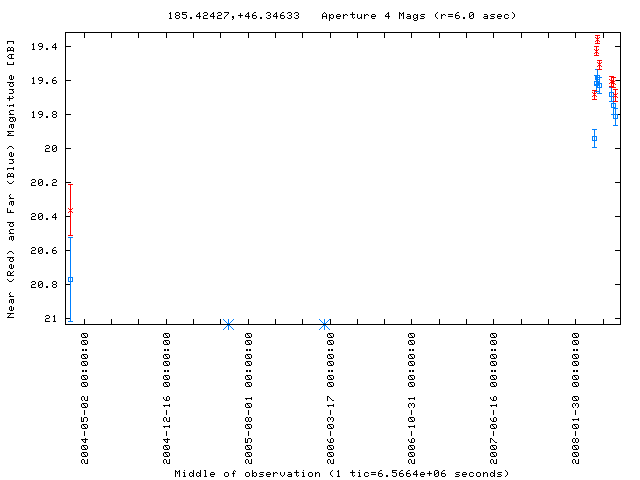Click the 20.4 y-axis tick label
Image resolution: width=640 pixels, height=480 pixels.
44,216
